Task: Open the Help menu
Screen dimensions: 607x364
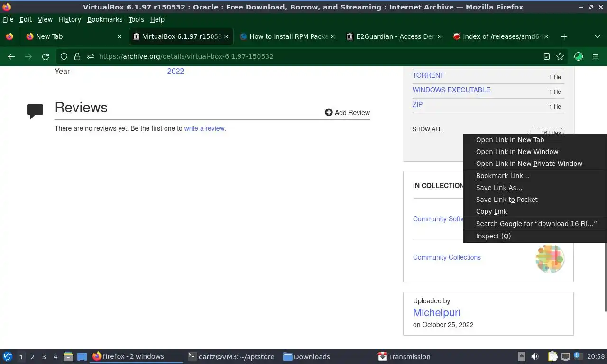Action: (x=157, y=19)
